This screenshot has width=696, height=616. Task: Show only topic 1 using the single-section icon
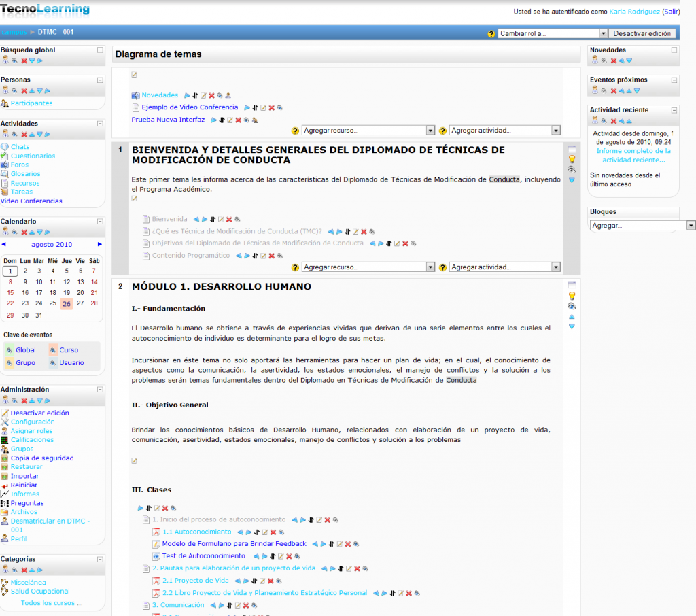click(572, 149)
